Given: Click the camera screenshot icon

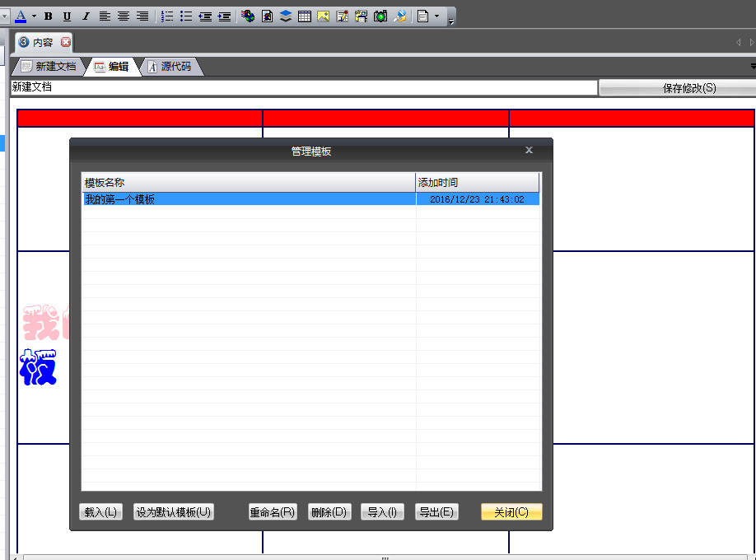Looking at the screenshot, I should [380, 16].
